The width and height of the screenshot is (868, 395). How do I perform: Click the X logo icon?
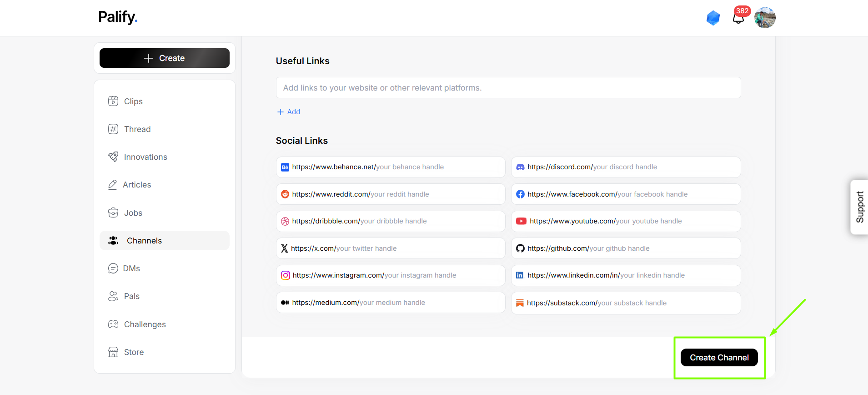click(x=284, y=248)
